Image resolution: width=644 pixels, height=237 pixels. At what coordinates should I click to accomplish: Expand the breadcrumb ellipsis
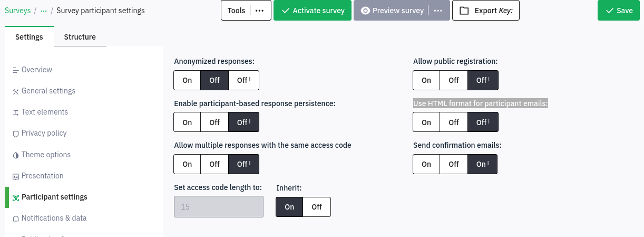(44, 11)
